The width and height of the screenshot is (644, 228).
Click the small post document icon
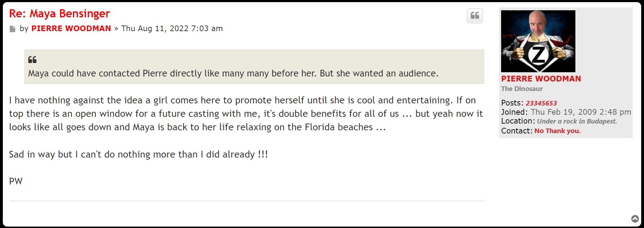pyautogui.click(x=13, y=29)
